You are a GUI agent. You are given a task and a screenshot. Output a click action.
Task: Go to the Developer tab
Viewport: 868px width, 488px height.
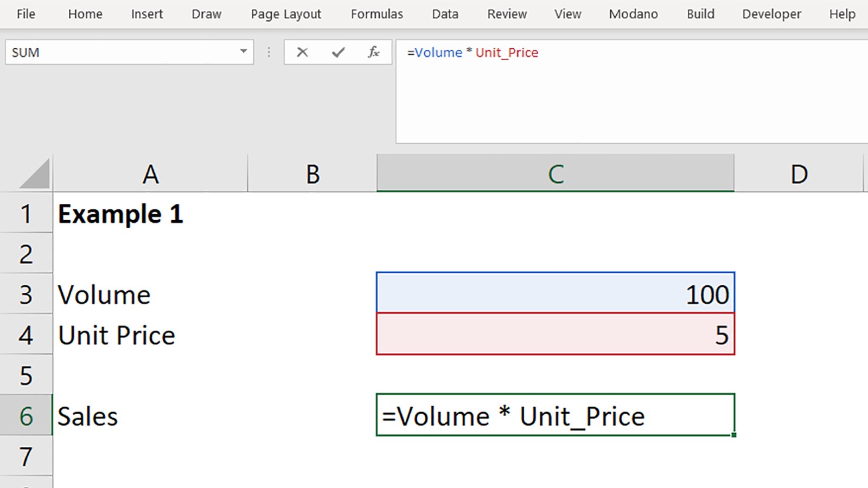tap(771, 14)
